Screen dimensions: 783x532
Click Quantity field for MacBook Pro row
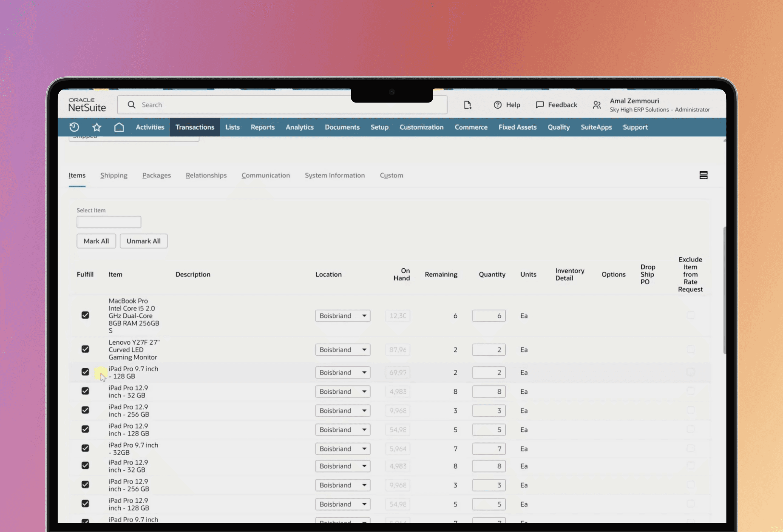point(489,316)
